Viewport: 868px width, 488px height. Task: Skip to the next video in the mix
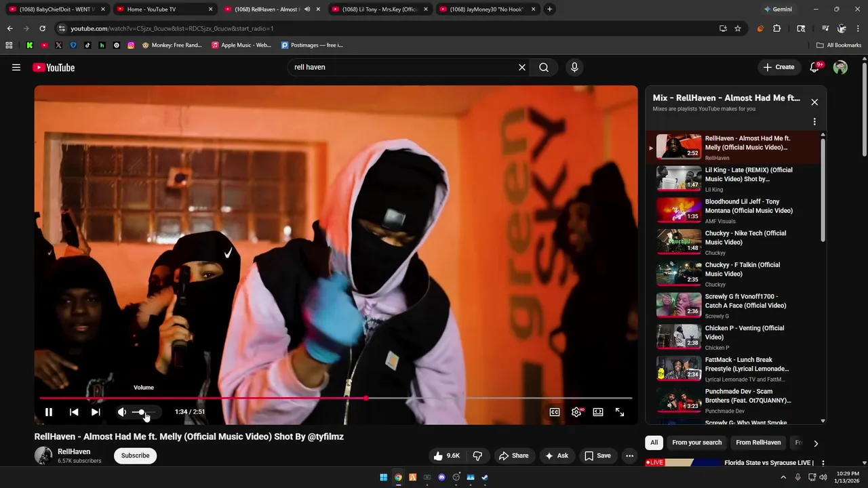pyautogui.click(x=96, y=412)
